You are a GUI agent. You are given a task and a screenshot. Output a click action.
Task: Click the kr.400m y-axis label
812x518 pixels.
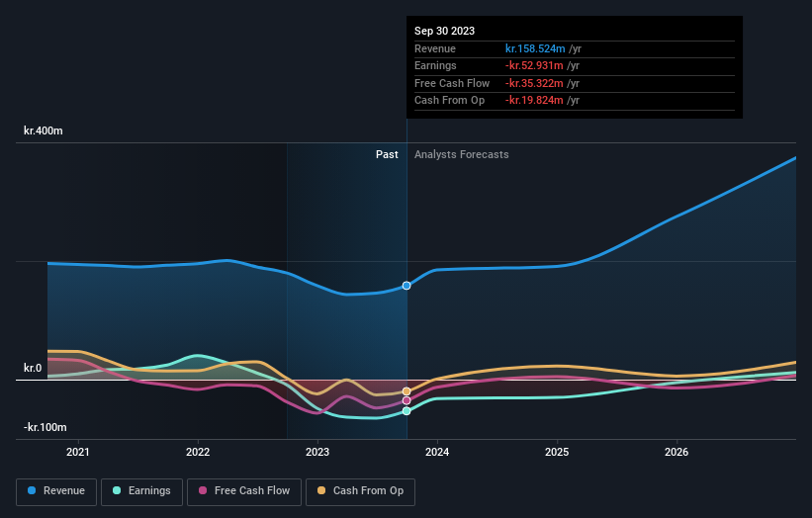(x=43, y=130)
